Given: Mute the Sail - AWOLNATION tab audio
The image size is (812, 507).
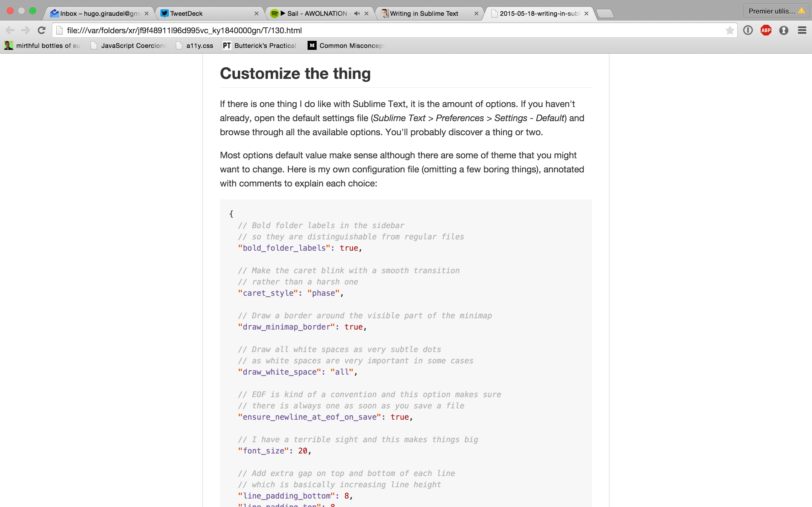Looking at the screenshot, I should 357,14.
